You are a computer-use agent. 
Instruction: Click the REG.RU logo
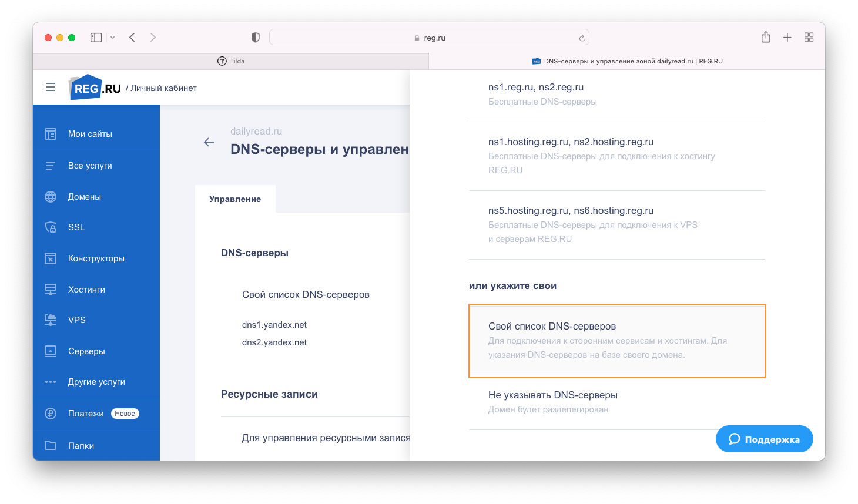[x=95, y=88]
